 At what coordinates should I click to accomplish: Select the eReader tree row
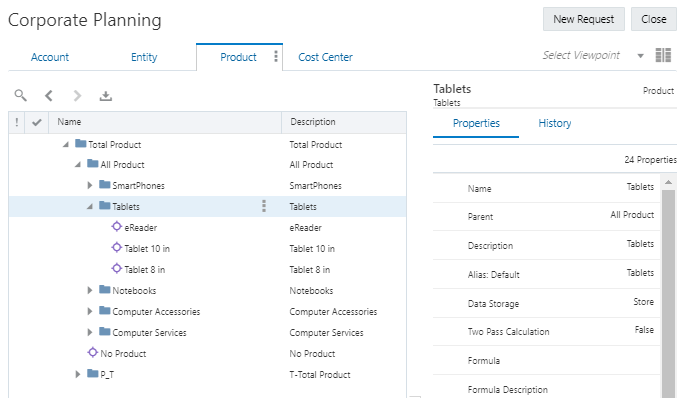tap(207, 227)
